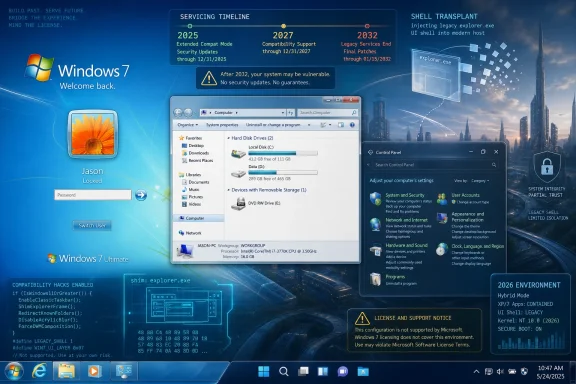
Task: Click the Windows 11 Start logo
Action: click(x=263, y=372)
